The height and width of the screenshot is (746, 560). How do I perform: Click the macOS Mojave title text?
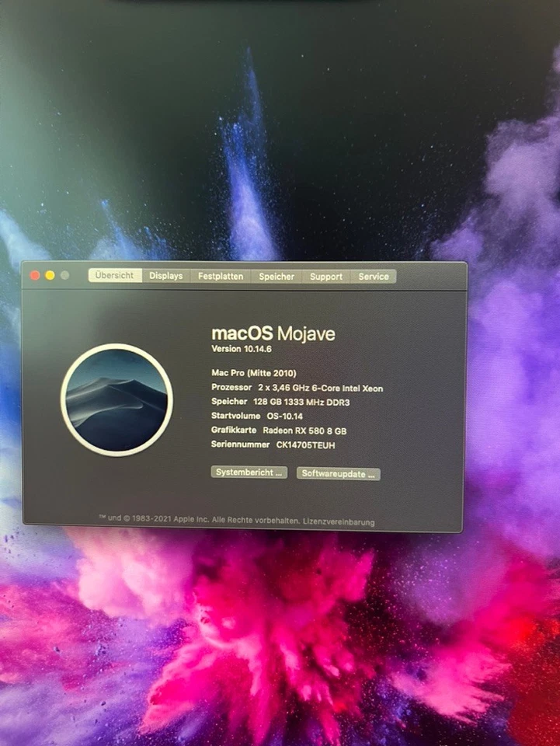coord(273,333)
